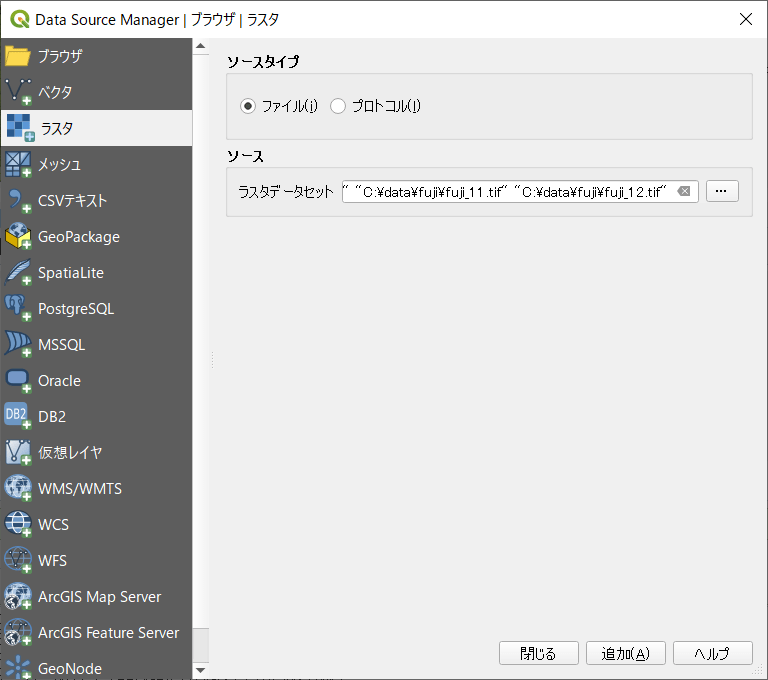This screenshot has height=680, width=768.
Task: Select the プロトコル radio button
Action: coord(338,106)
